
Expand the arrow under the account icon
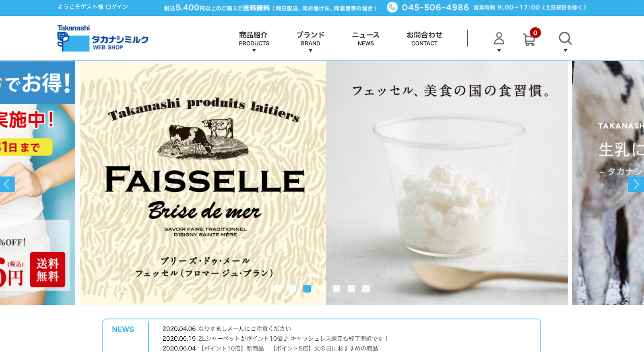[x=499, y=51]
